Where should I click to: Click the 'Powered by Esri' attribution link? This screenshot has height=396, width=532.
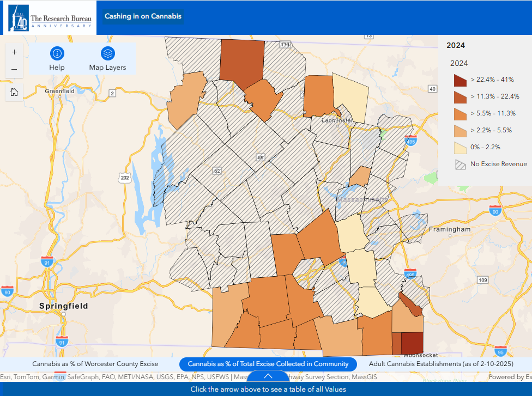(510, 377)
